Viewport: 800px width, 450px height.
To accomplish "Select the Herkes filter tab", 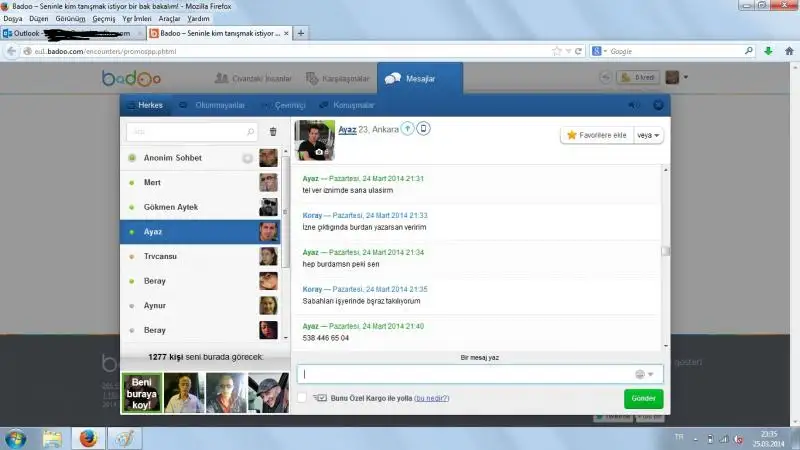I will (x=145, y=105).
